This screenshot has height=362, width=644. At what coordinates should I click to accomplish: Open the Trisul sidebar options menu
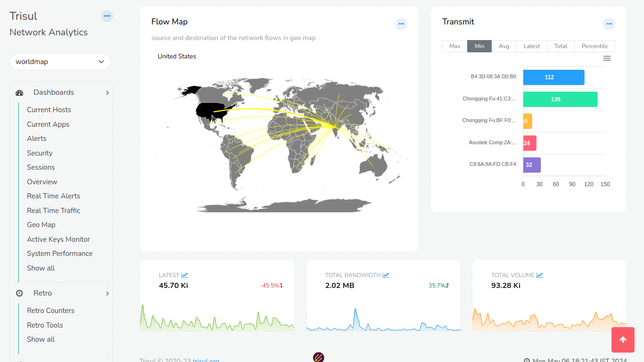pyautogui.click(x=107, y=16)
